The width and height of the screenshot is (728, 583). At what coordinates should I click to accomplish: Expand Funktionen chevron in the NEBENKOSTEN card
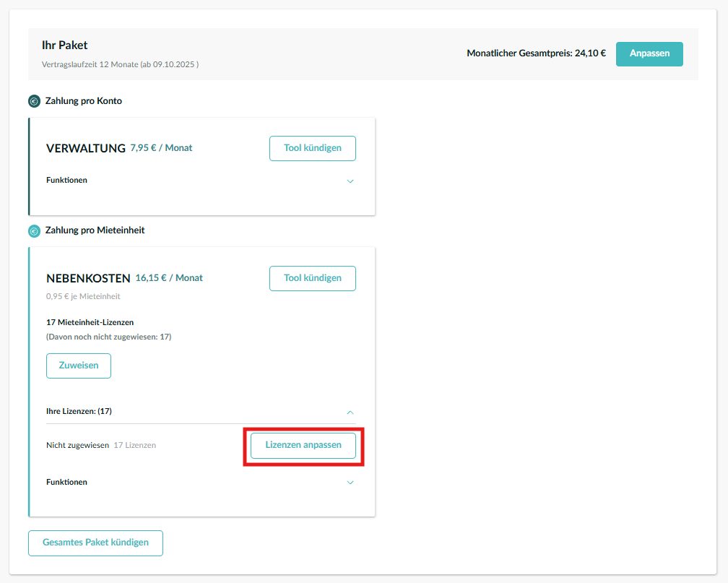point(350,483)
